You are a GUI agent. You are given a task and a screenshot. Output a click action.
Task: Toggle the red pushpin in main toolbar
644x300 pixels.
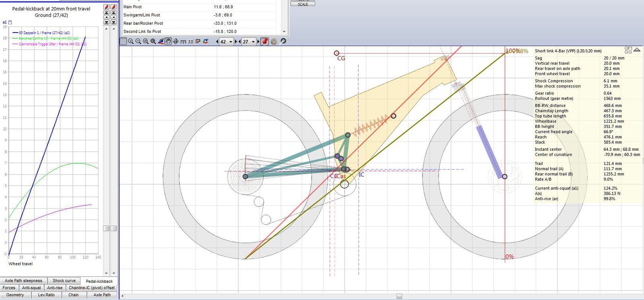(264, 41)
